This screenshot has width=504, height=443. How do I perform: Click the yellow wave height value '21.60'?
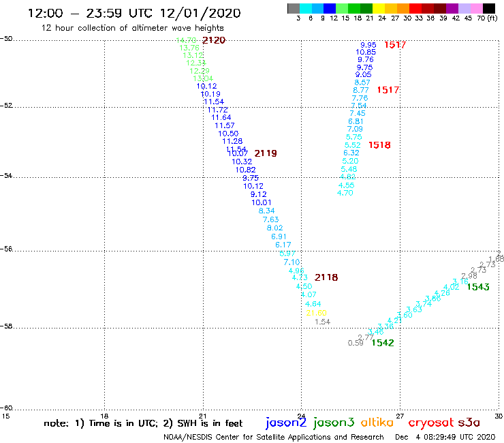coord(316,313)
